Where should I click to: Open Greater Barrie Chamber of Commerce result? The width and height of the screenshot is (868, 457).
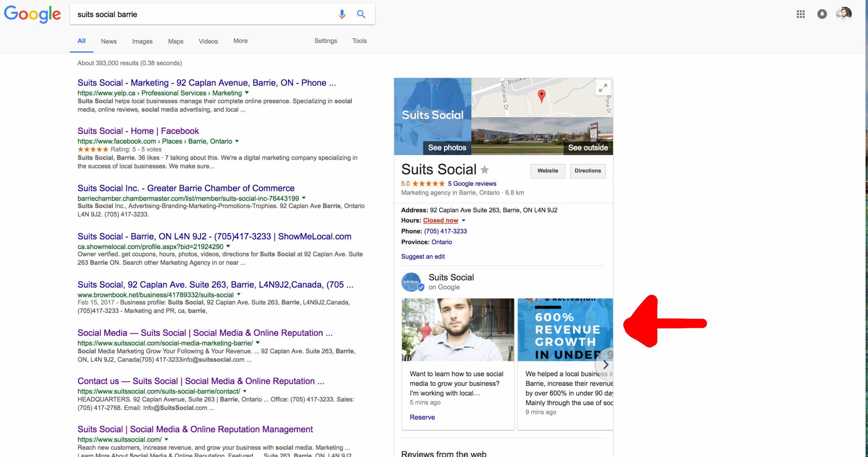186,188
